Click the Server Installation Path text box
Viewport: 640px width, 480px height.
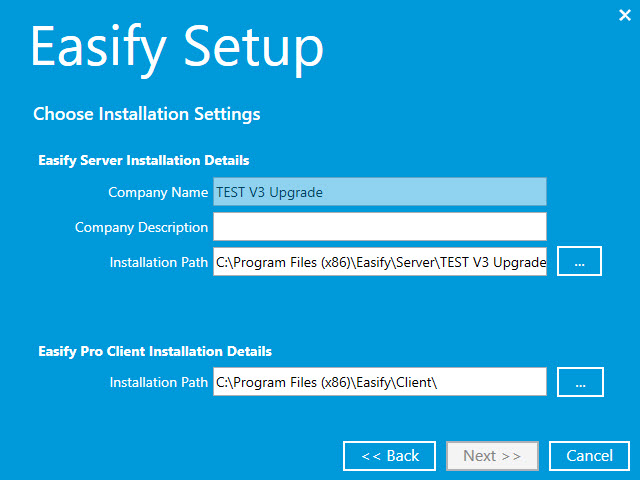pyautogui.click(x=380, y=262)
